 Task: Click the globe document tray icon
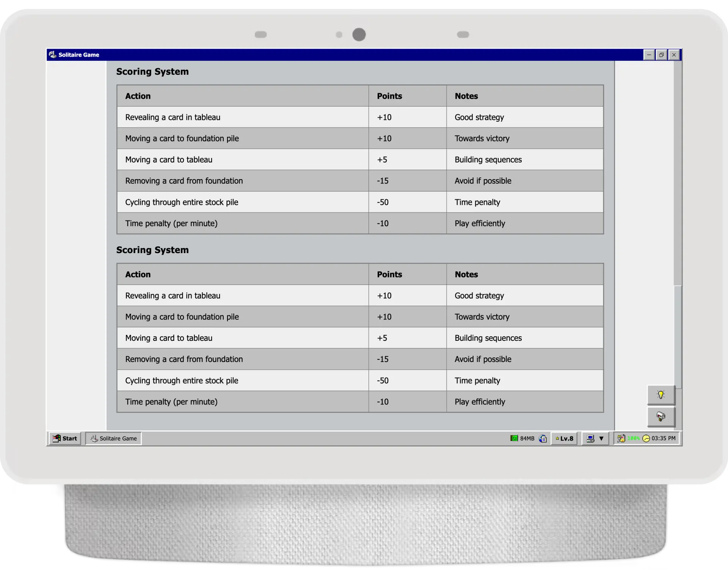pyautogui.click(x=543, y=438)
